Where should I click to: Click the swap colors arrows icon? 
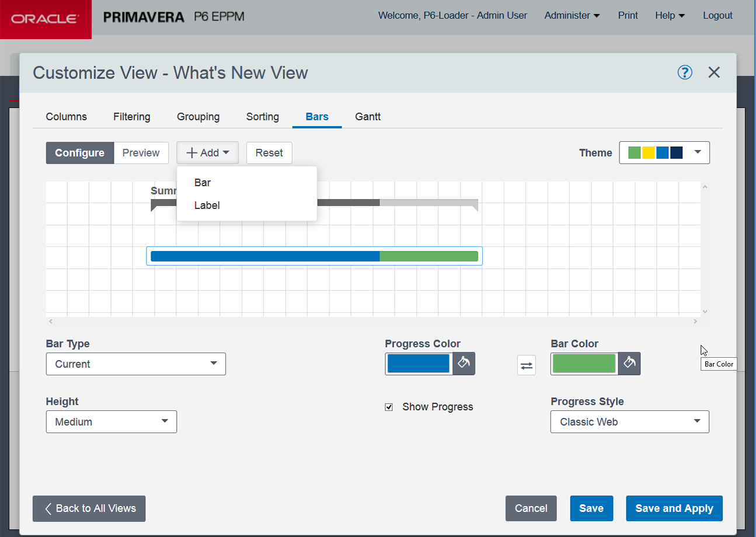point(526,364)
